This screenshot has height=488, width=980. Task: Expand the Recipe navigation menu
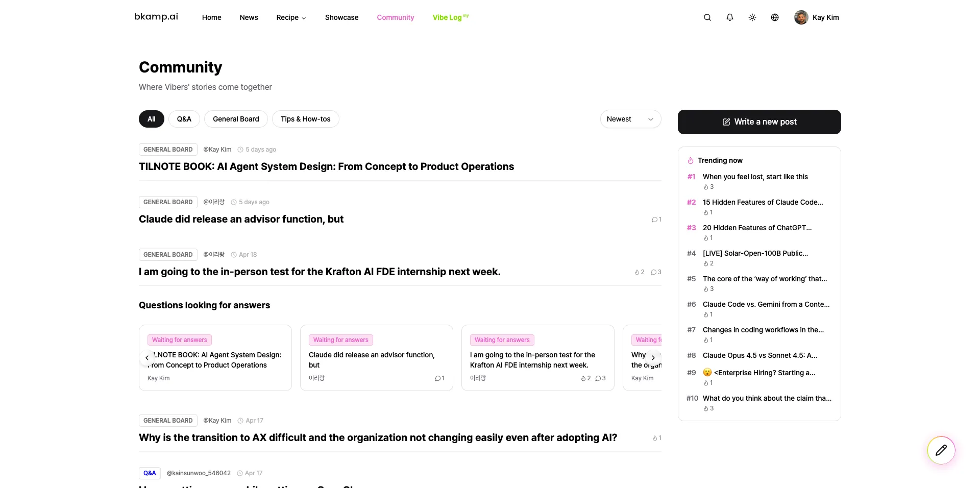[290, 17]
